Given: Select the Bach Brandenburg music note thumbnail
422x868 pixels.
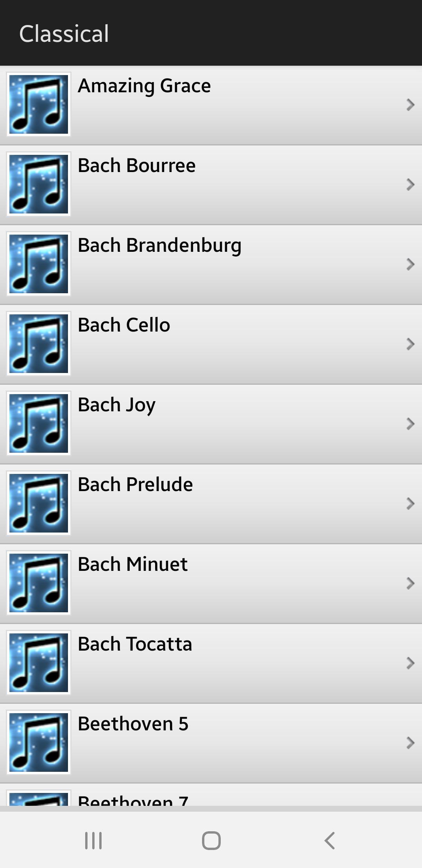Looking at the screenshot, I should tap(39, 264).
